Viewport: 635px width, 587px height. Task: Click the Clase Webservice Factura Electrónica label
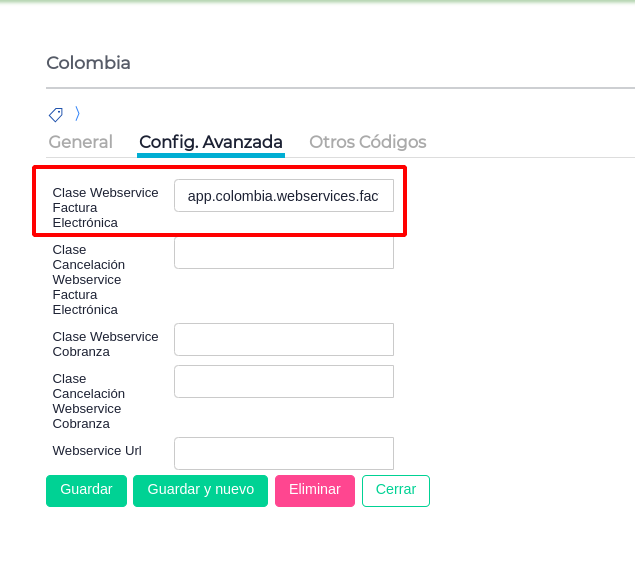pos(105,207)
